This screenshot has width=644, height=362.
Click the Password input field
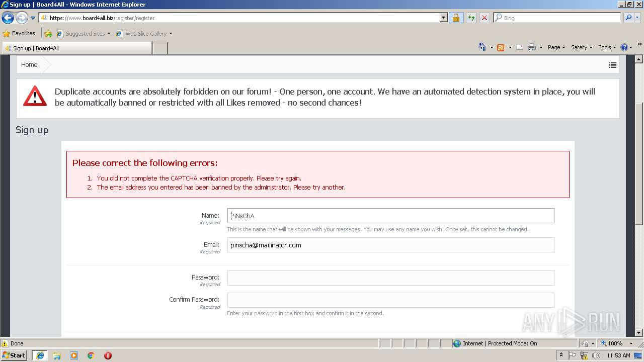pos(390,278)
